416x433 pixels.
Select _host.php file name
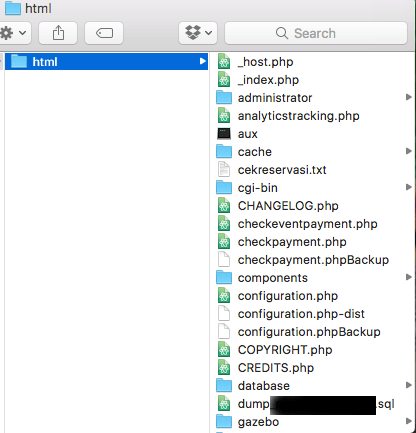tap(265, 62)
